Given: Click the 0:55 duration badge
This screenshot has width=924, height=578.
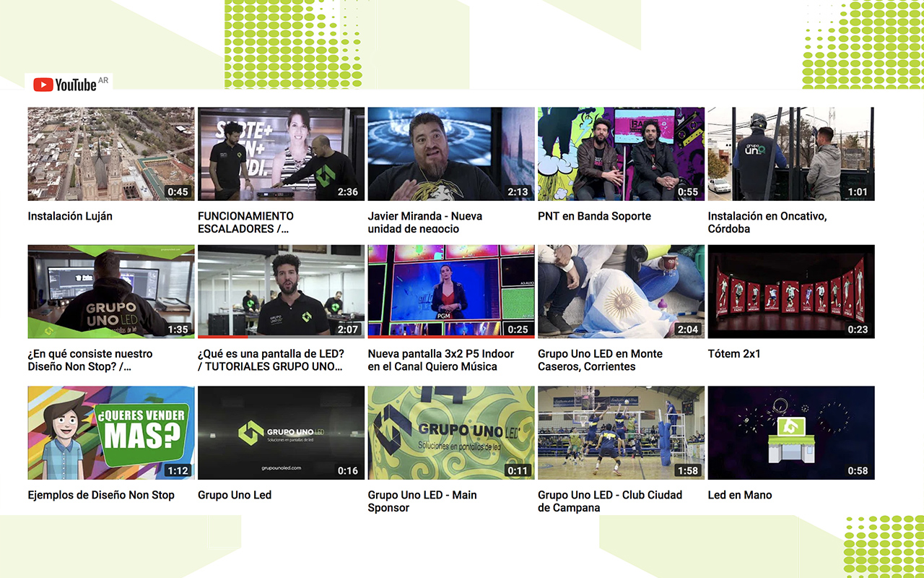Looking at the screenshot, I should pyautogui.click(x=688, y=191).
